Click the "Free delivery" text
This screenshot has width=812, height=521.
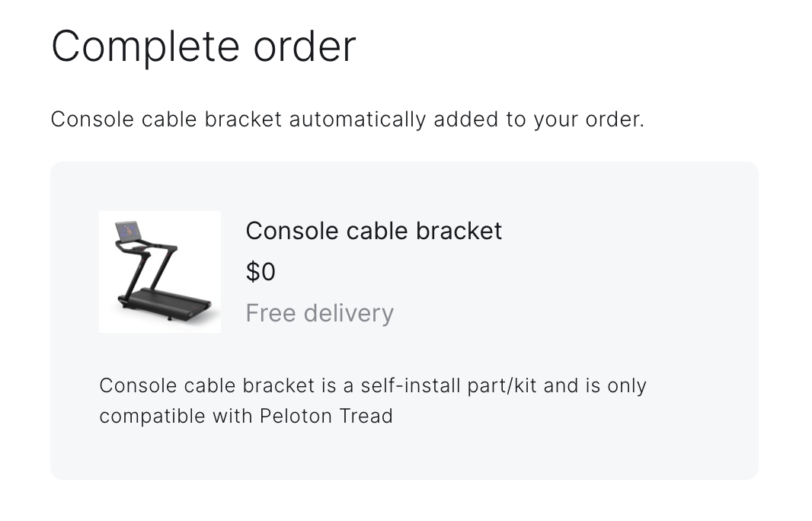[319, 313]
